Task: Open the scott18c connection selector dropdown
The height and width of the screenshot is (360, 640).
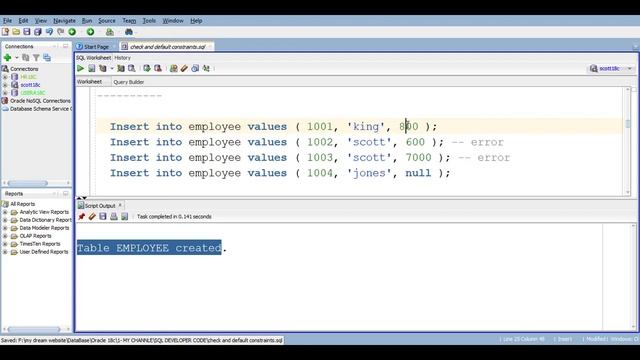Action: [630, 69]
